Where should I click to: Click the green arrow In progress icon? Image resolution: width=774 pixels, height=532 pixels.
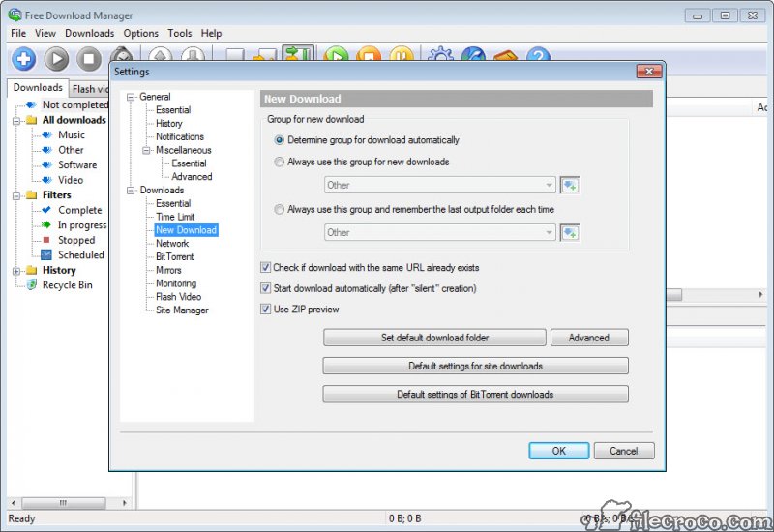pos(46,225)
